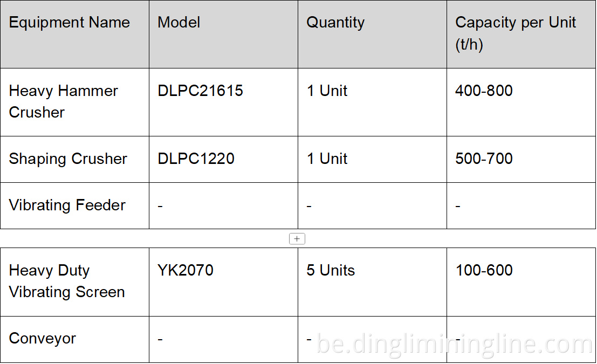Click the YK2070 model cell
This screenshot has width=597, height=364.
223,281
